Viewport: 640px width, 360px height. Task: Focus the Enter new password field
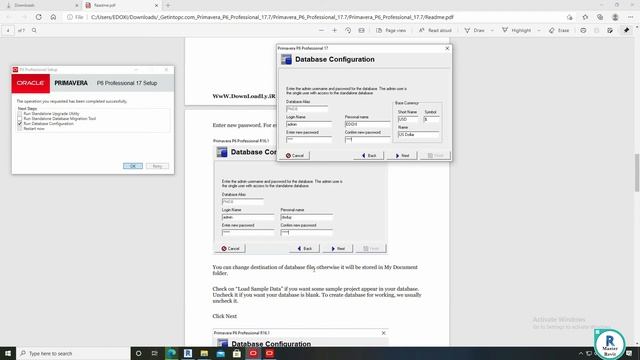point(309,140)
